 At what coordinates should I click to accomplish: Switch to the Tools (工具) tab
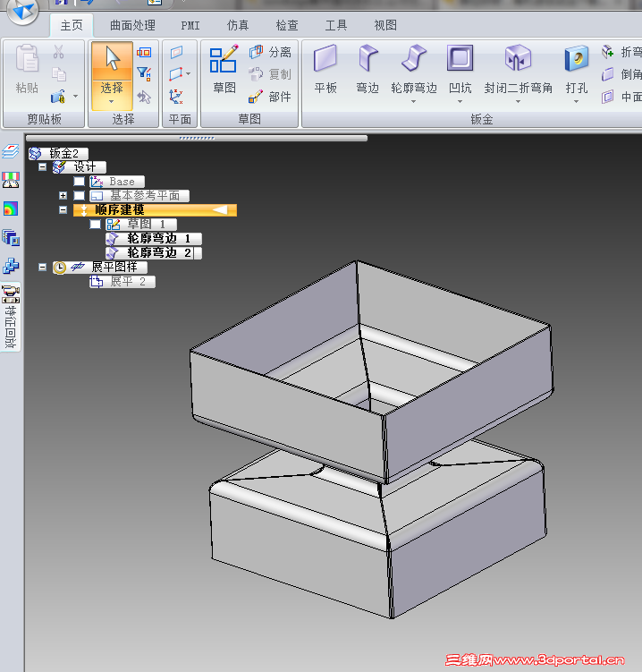336,25
